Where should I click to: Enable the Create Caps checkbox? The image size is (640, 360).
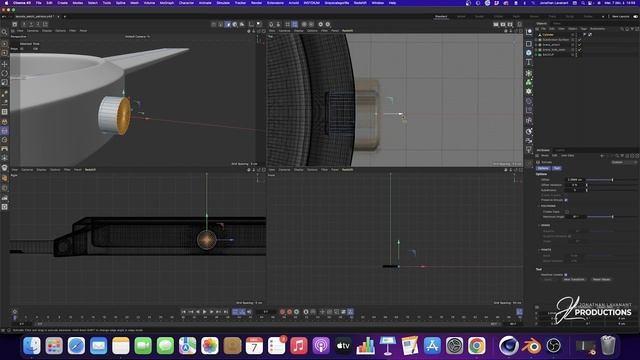(x=567, y=212)
